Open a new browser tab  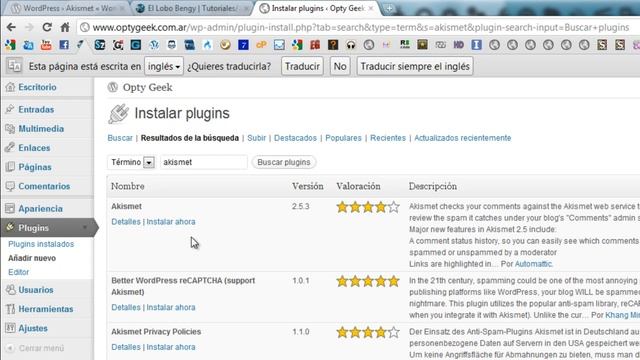click(389, 9)
